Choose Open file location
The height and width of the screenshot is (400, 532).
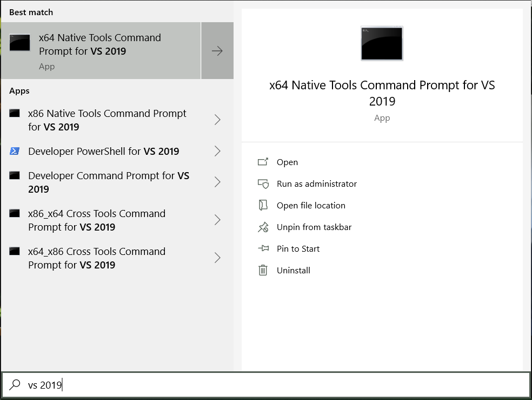coord(310,205)
